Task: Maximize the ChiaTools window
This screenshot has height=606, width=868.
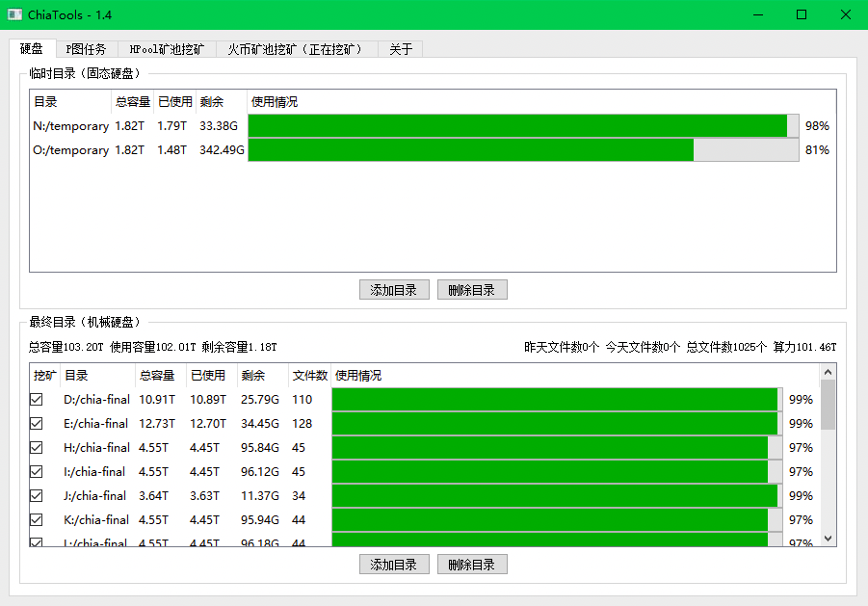Action: pos(801,15)
